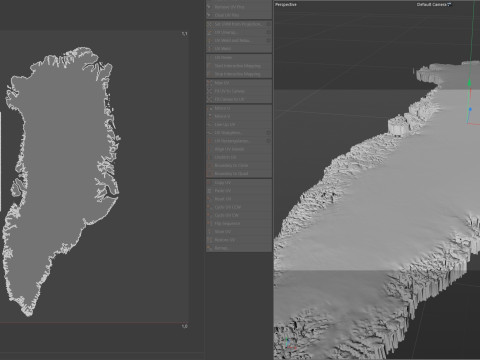Open options gear beside UV Distribution
Image resolution: width=480 pixels, height=360 pixels.
click(x=268, y=133)
